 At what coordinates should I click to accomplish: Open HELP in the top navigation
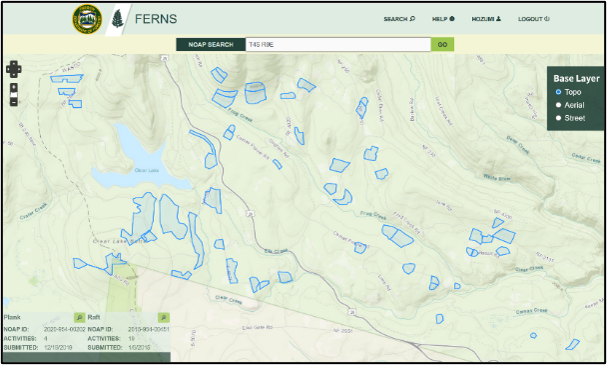pos(443,19)
